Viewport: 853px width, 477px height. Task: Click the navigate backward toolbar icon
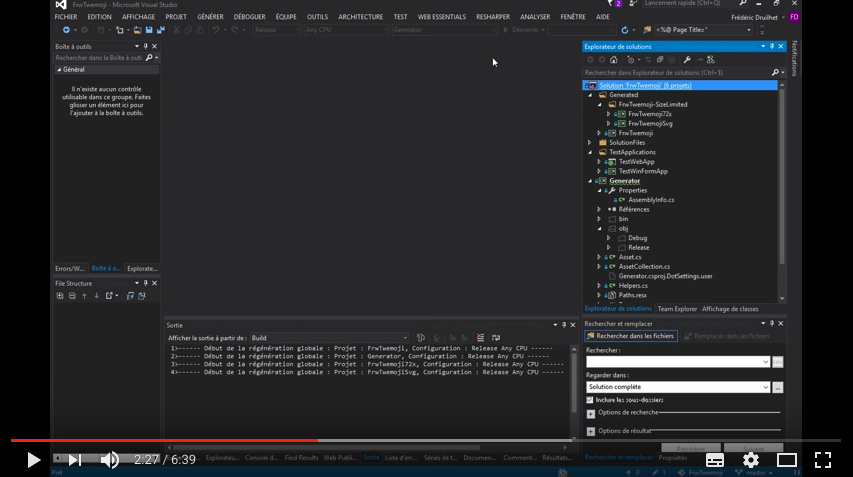(66, 30)
